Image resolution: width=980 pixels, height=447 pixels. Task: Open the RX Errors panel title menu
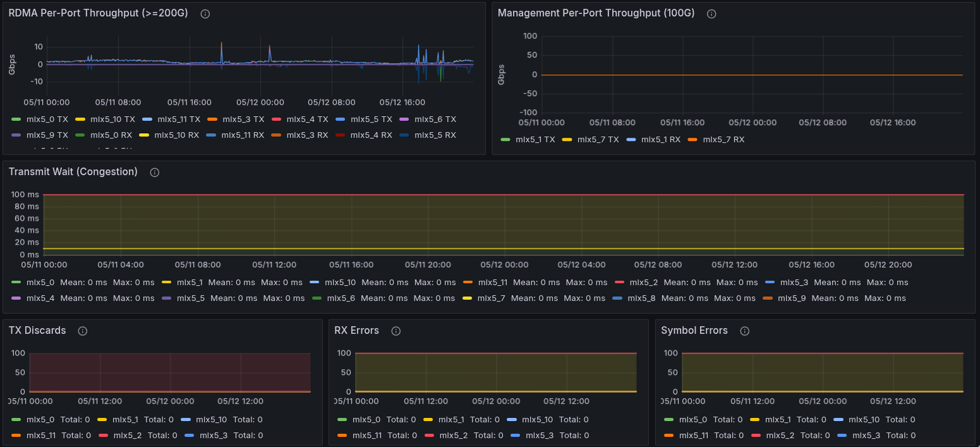pyautogui.click(x=357, y=331)
